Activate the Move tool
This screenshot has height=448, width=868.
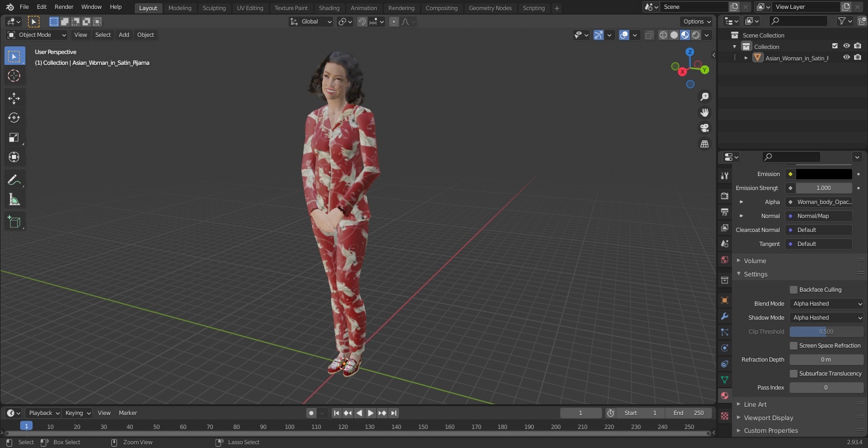pyautogui.click(x=14, y=98)
